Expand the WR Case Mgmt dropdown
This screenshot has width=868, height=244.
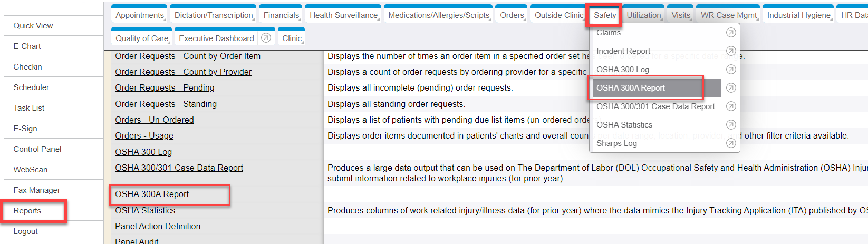(x=729, y=15)
